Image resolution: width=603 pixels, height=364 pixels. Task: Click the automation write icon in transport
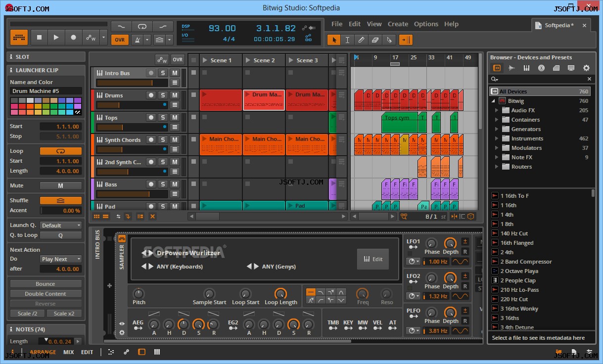(x=91, y=38)
